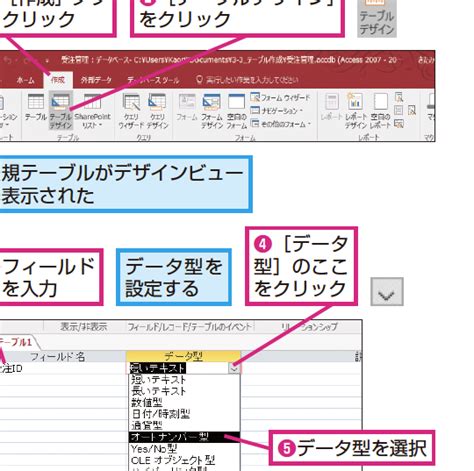Image resolution: width=474 pixels, height=471 pixels.
Task: Click the field name cell ending in 注ID
Action: 63,368
